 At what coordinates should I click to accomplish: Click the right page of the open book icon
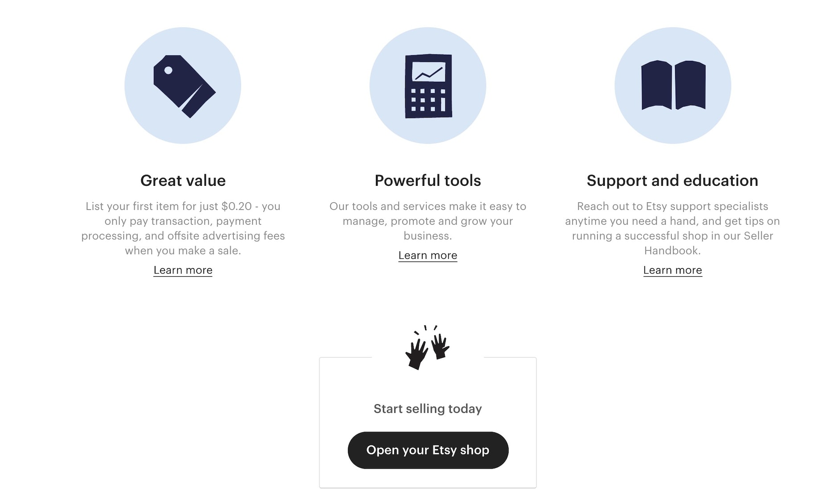[x=690, y=85]
